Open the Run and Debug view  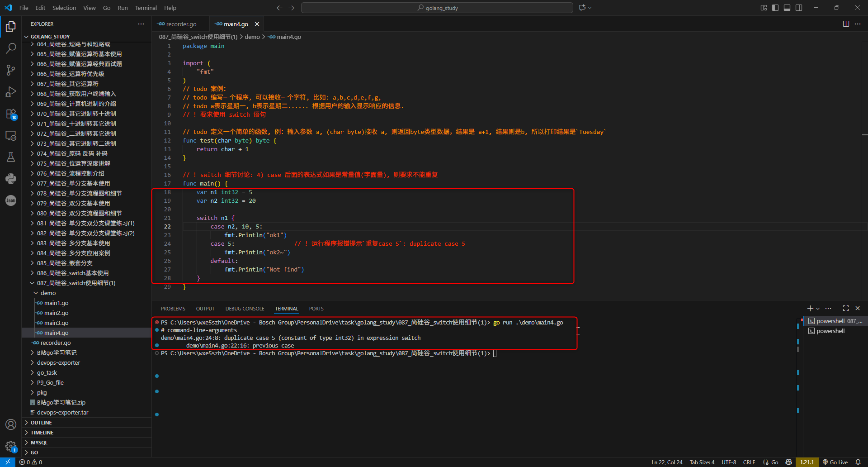point(11,92)
